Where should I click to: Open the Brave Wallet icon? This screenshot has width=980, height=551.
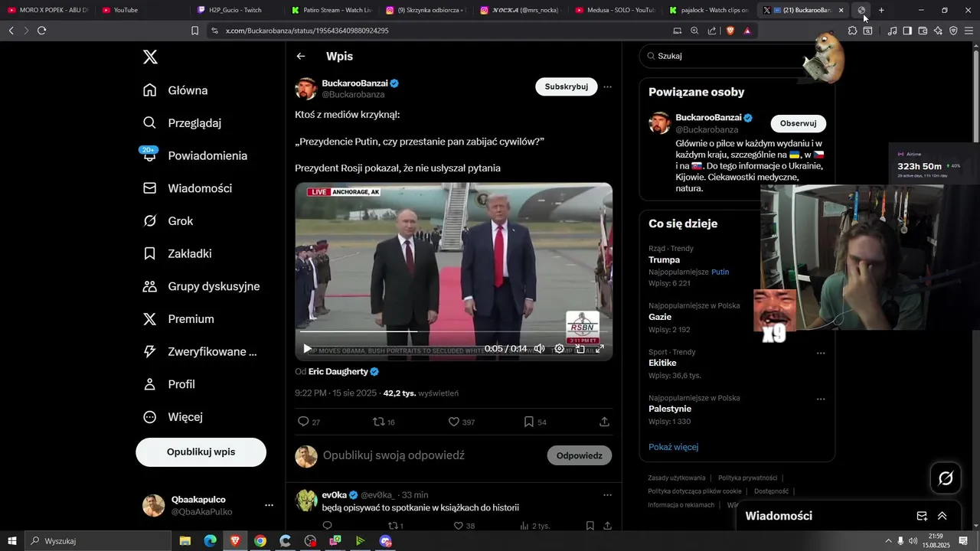(x=923, y=31)
